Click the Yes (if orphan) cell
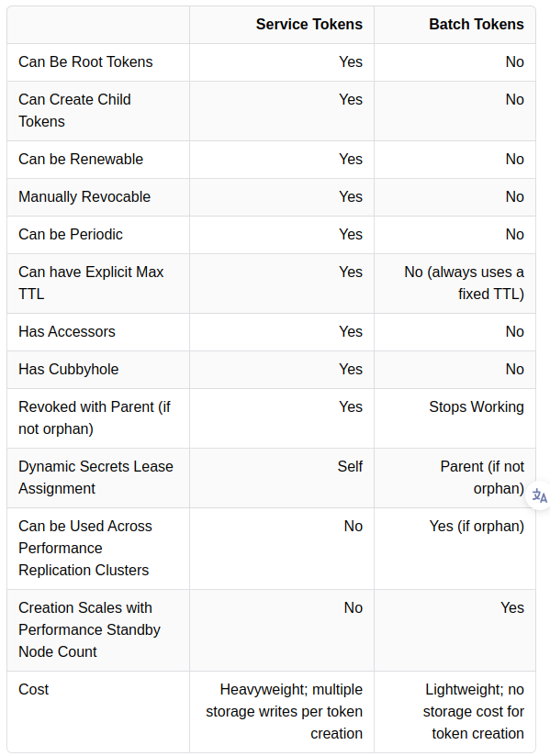Viewport: 550px width, 756px height. point(477,526)
